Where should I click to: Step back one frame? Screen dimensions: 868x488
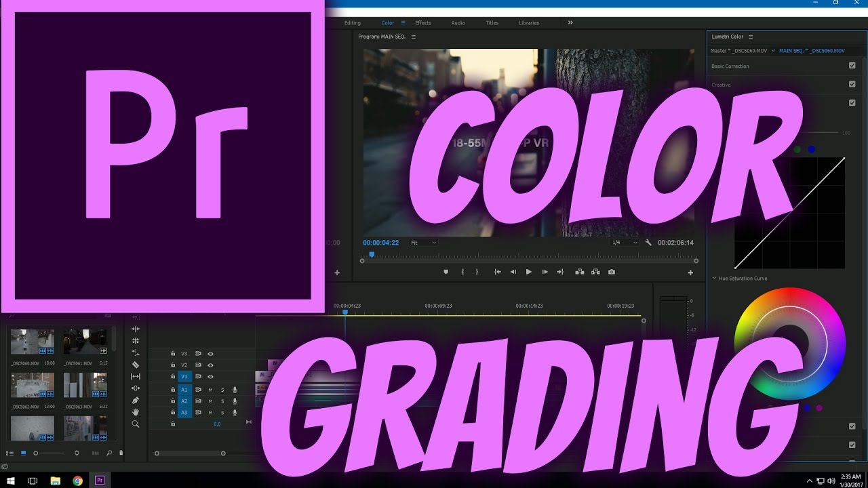(513, 272)
